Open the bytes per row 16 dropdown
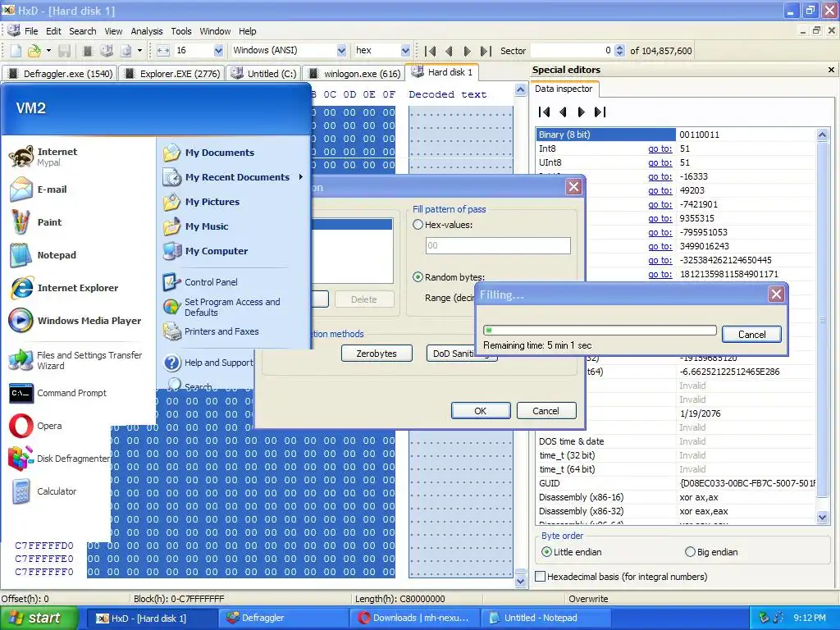This screenshot has width=840, height=630. pyautogui.click(x=218, y=50)
